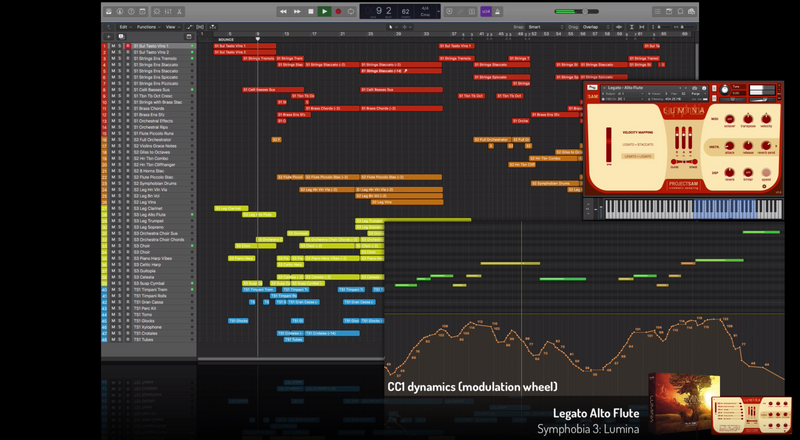
Task: Click the vertical auto zoom icon
Action: click(x=632, y=27)
